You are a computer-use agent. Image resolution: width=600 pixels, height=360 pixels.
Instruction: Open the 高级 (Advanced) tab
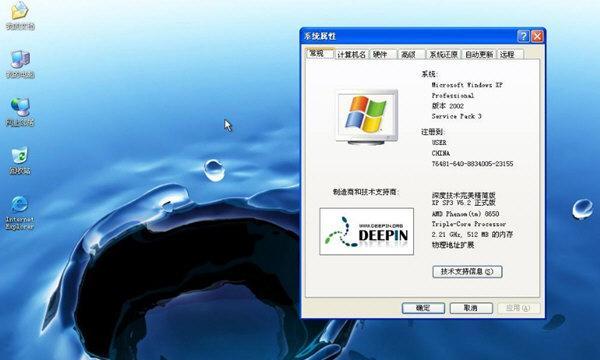click(x=411, y=55)
